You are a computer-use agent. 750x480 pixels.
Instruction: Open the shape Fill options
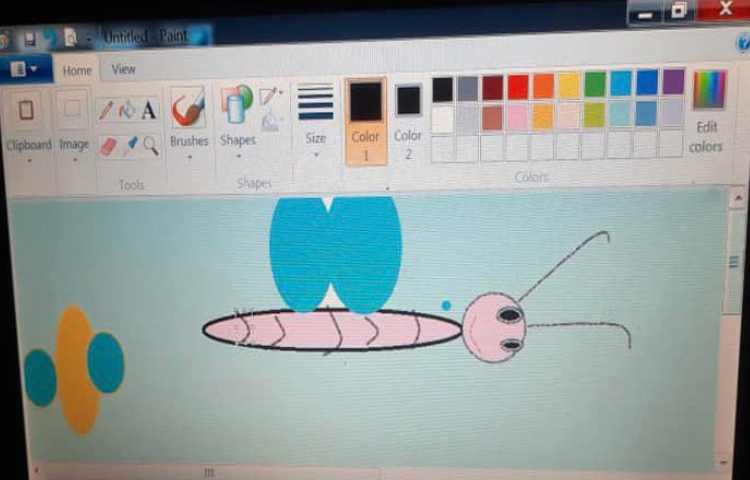tap(271, 120)
